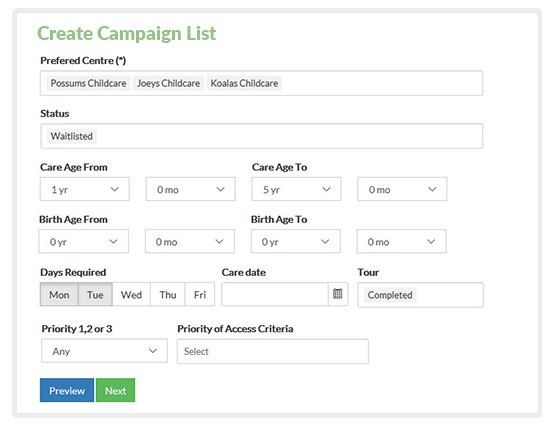Open the Priority 1,2 or 3 dropdown
Screen dimensions: 555x426
click(x=104, y=351)
